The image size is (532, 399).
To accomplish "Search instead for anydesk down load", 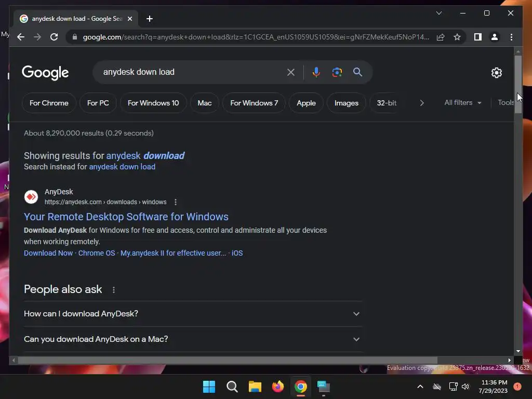I will 122,167.
